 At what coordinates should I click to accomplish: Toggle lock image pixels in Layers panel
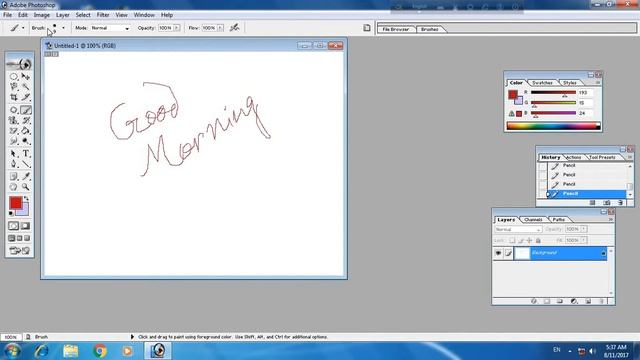[x=521, y=240]
